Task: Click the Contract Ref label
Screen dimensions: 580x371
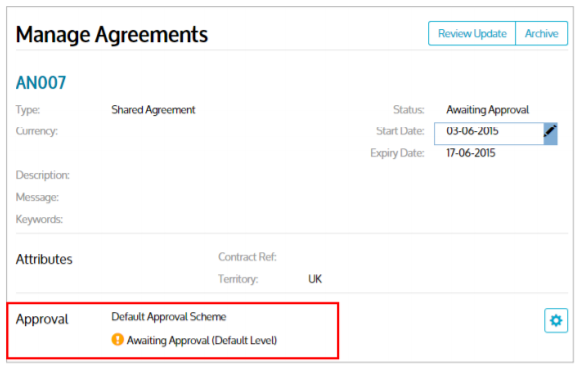Action: tap(247, 257)
